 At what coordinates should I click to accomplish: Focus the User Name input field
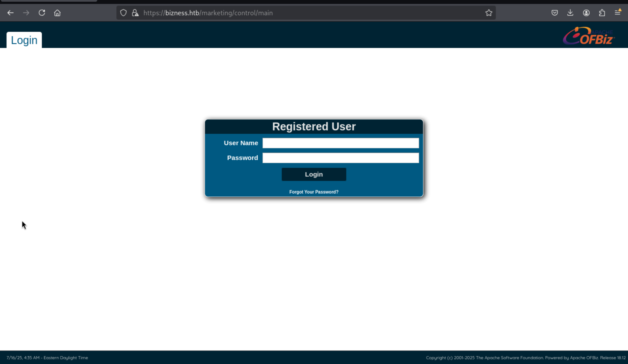point(340,143)
